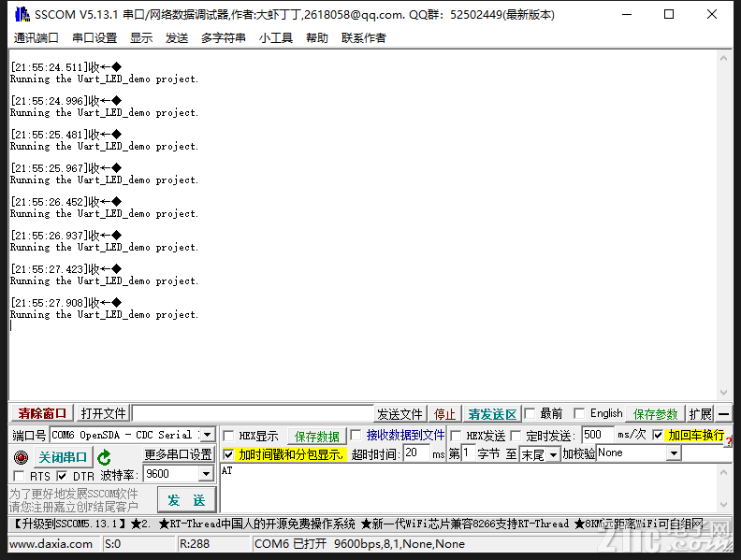Enable the 定时发送 checkbox

tap(516, 436)
